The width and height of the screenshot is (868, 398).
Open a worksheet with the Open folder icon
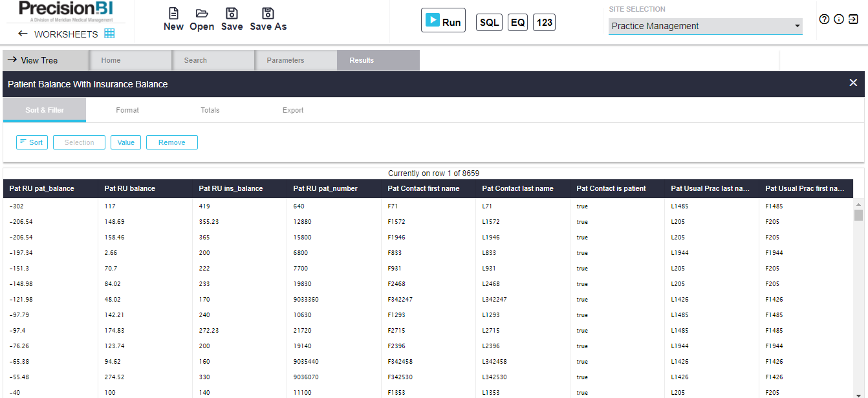(x=202, y=14)
